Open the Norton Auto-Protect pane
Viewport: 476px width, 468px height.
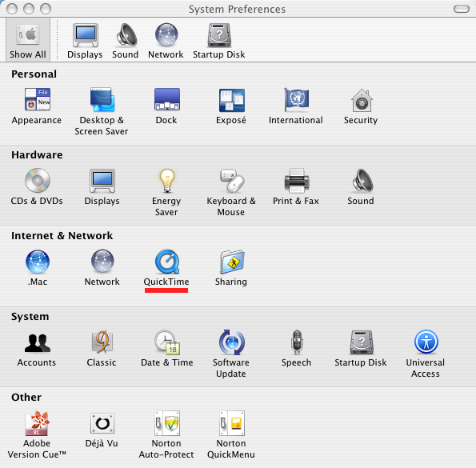click(x=166, y=434)
